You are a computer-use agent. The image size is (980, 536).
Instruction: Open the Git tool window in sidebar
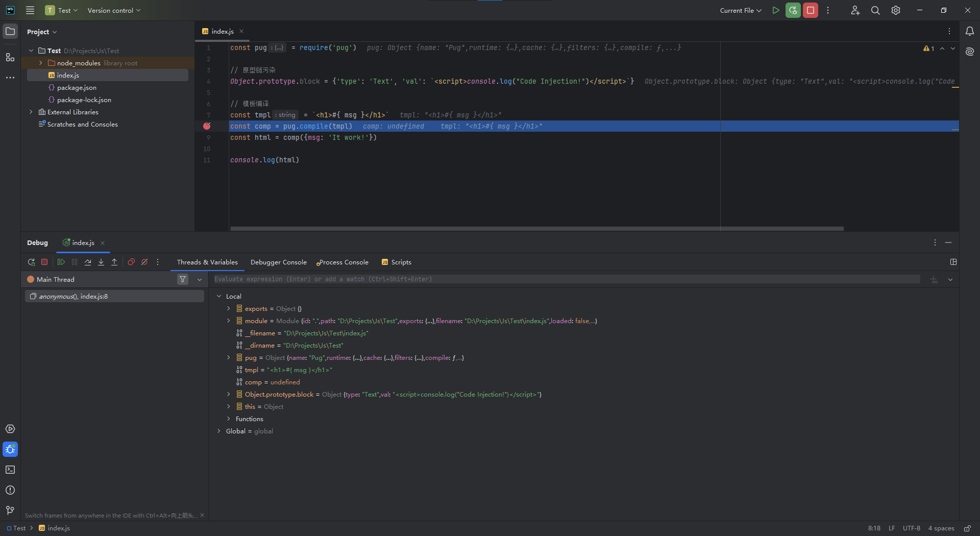pyautogui.click(x=10, y=510)
